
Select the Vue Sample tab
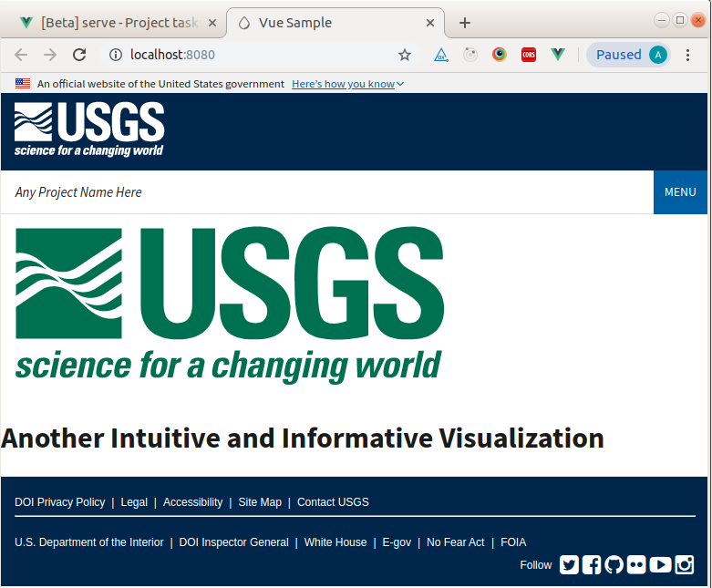click(x=335, y=23)
